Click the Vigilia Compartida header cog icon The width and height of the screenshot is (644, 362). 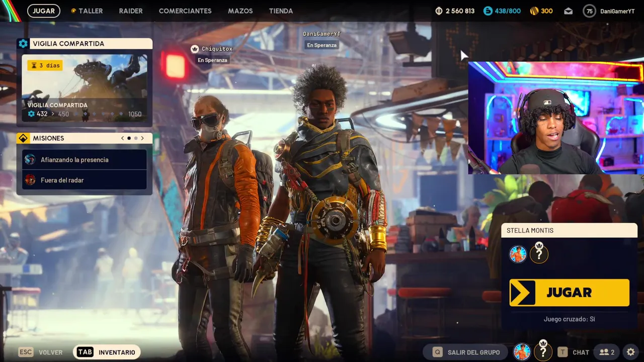(x=23, y=44)
